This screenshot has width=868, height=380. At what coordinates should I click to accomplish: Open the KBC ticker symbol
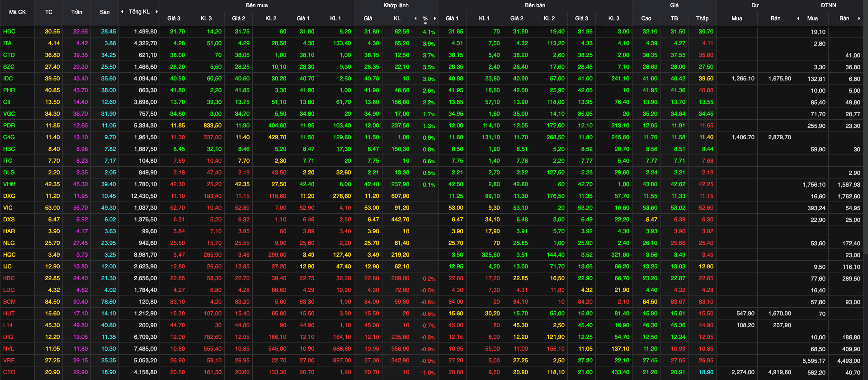(x=9, y=278)
